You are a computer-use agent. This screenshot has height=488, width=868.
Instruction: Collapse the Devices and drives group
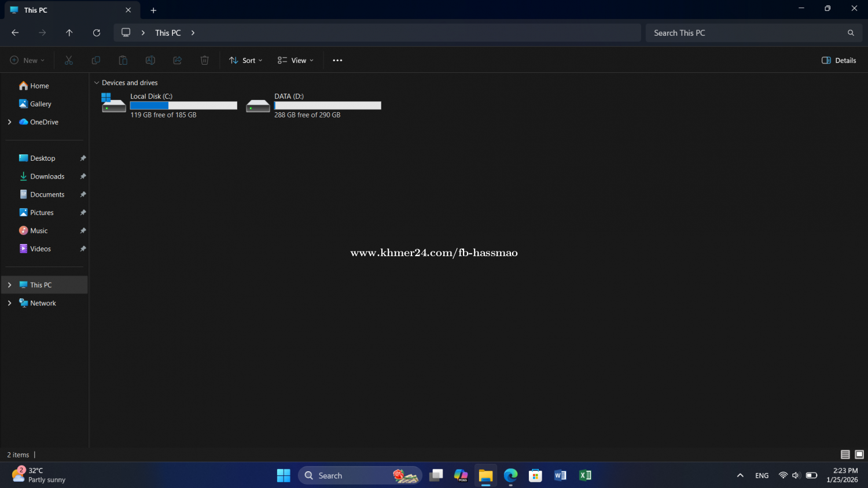coord(97,83)
